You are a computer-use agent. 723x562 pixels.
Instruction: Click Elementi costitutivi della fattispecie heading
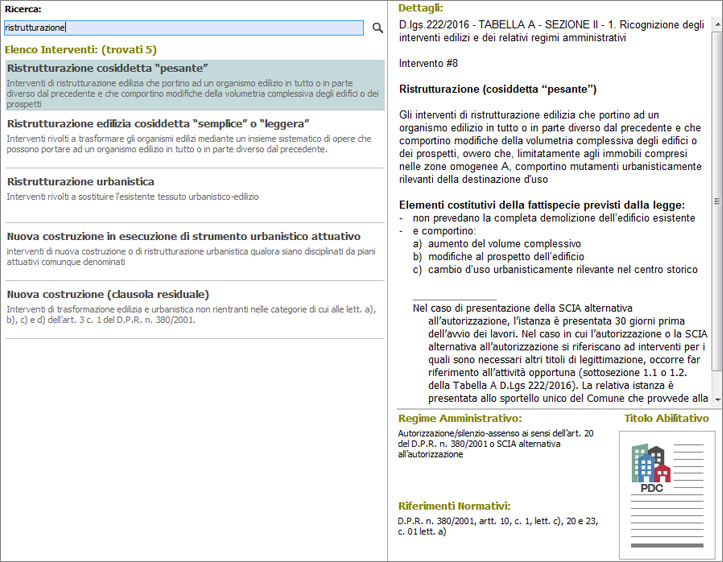(542, 205)
